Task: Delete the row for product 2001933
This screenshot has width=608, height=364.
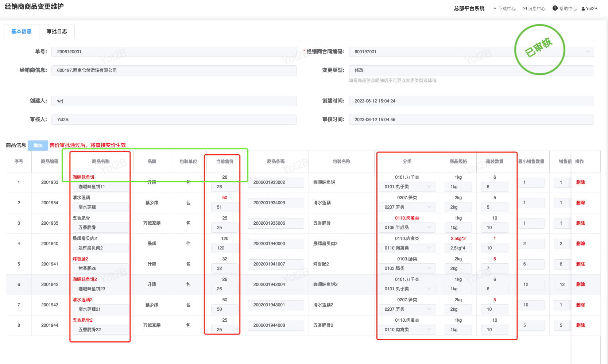Action: [581, 182]
